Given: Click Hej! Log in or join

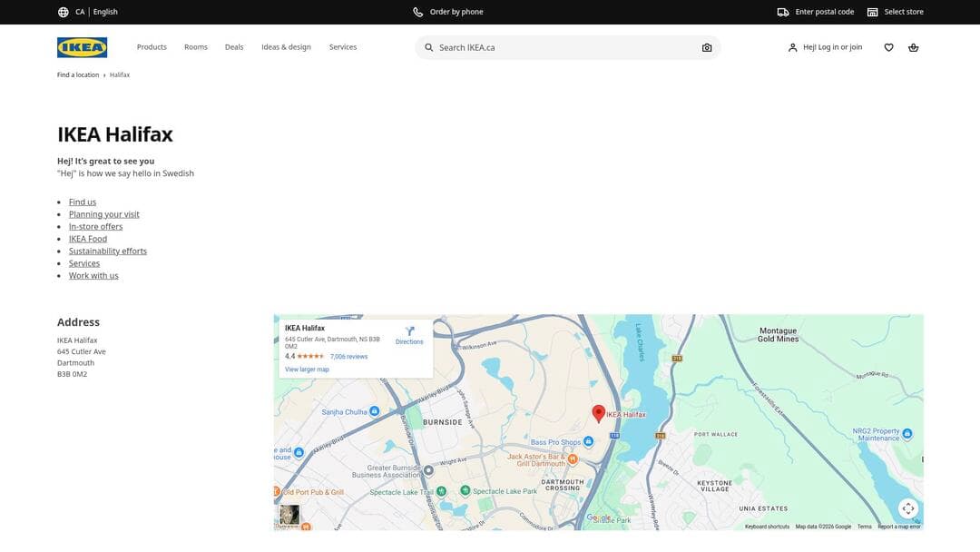Looking at the screenshot, I should pos(828,46).
